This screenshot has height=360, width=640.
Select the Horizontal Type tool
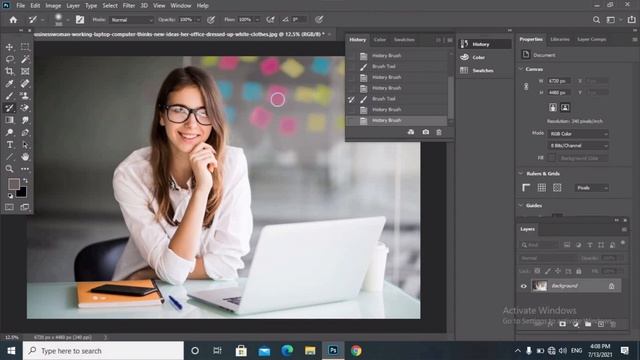pyautogui.click(x=9, y=144)
